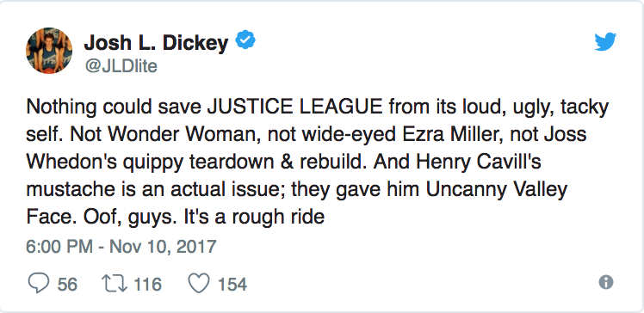
Task: Click the 6:00 PM - Nov 10, 2017 timestamp
Action: pyautogui.click(x=121, y=246)
